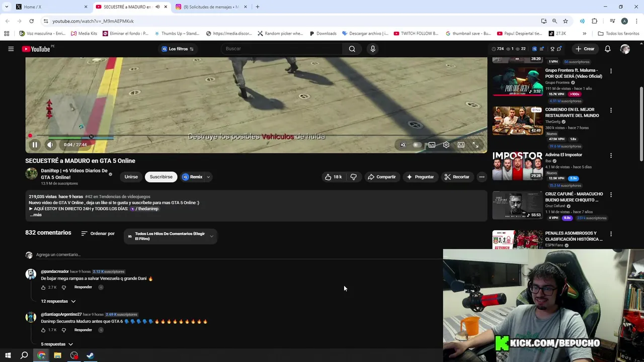This screenshot has width=644, height=362.
Task: Expand the Remix dropdown arrow
Action: pyautogui.click(x=208, y=177)
